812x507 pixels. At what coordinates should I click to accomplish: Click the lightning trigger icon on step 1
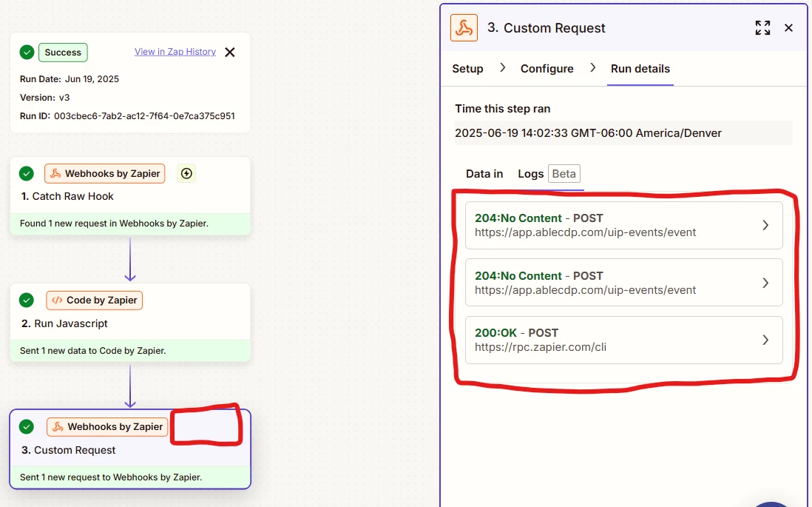(186, 174)
